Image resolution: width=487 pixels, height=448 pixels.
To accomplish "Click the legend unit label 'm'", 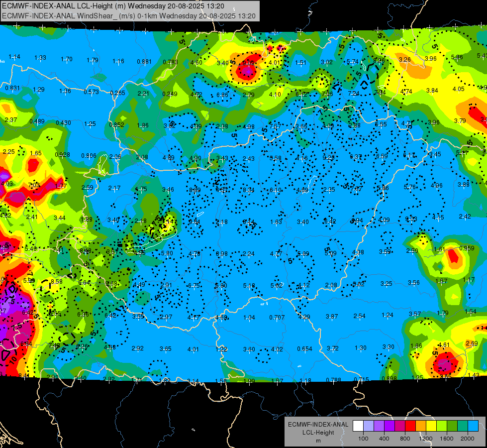I will tap(318, 441).
